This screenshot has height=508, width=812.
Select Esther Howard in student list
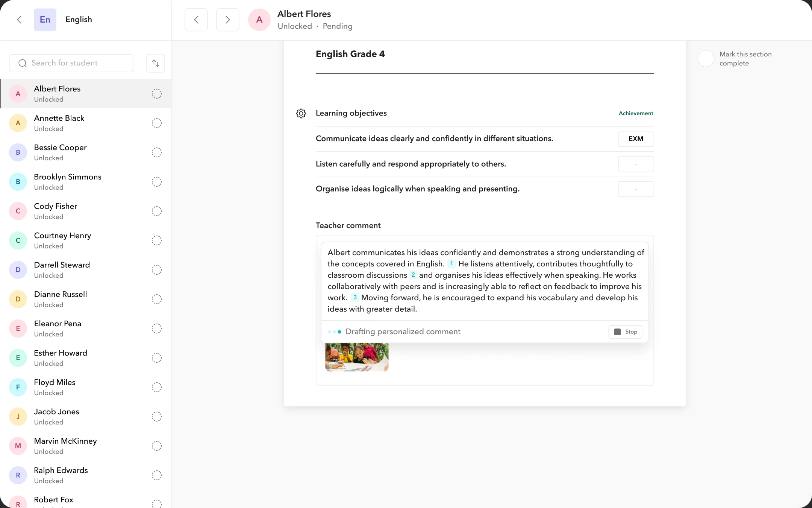tap(86, 358)
